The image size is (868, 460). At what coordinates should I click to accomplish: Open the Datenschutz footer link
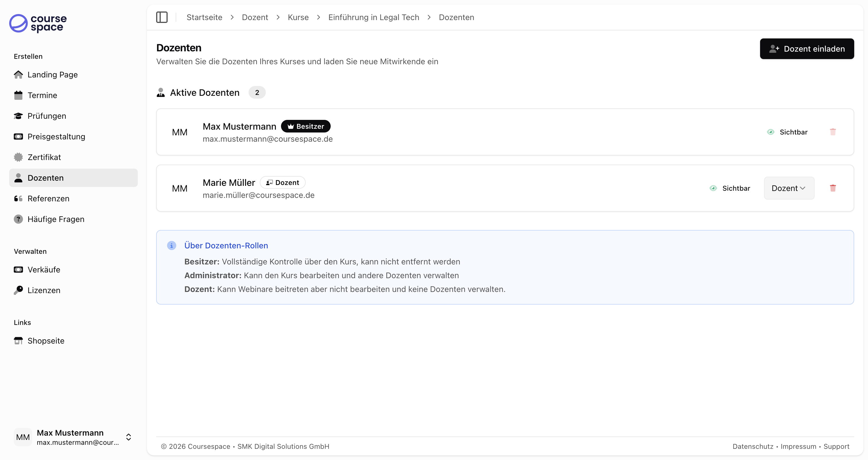point(753,446)
